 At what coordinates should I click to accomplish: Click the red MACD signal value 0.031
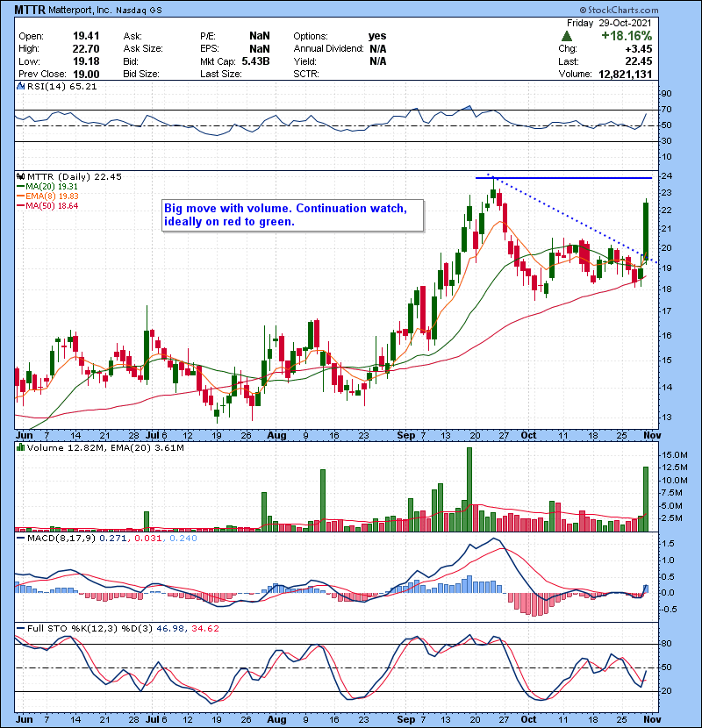(x=147, y=539)
